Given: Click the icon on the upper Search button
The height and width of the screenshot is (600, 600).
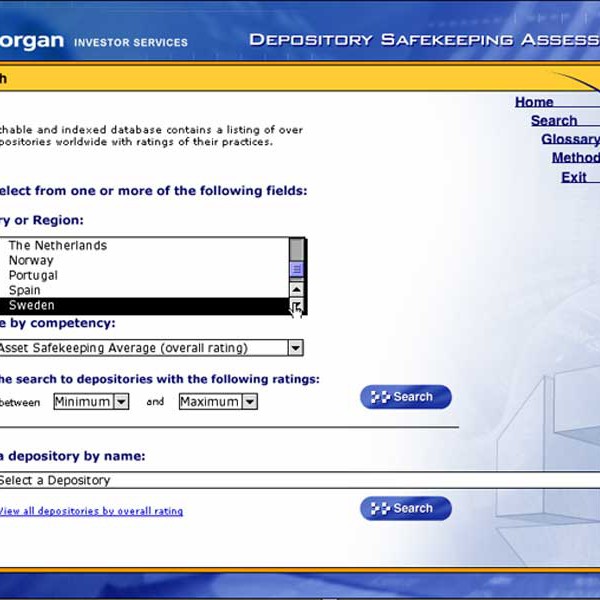Looking at the screenshot, I should tap(380, 397).
